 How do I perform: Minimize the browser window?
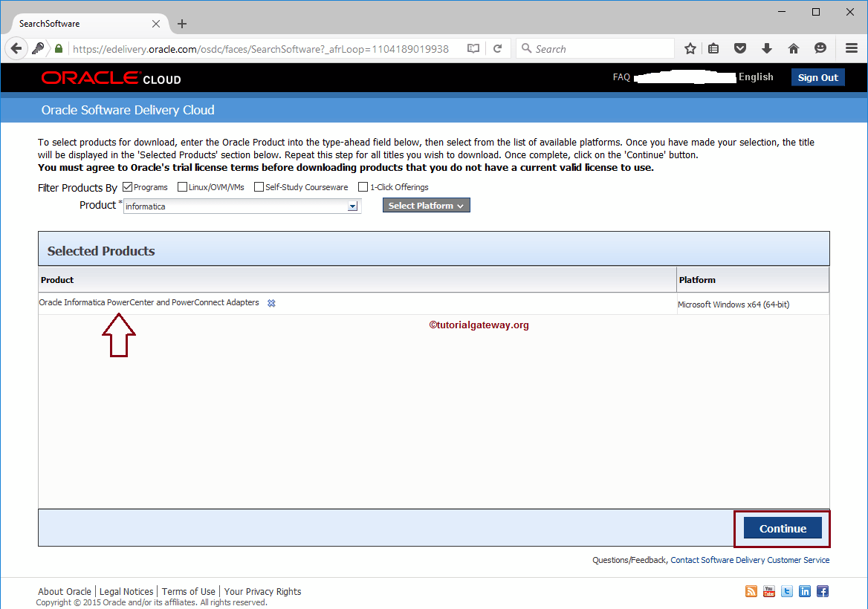[x=782, y=12]
